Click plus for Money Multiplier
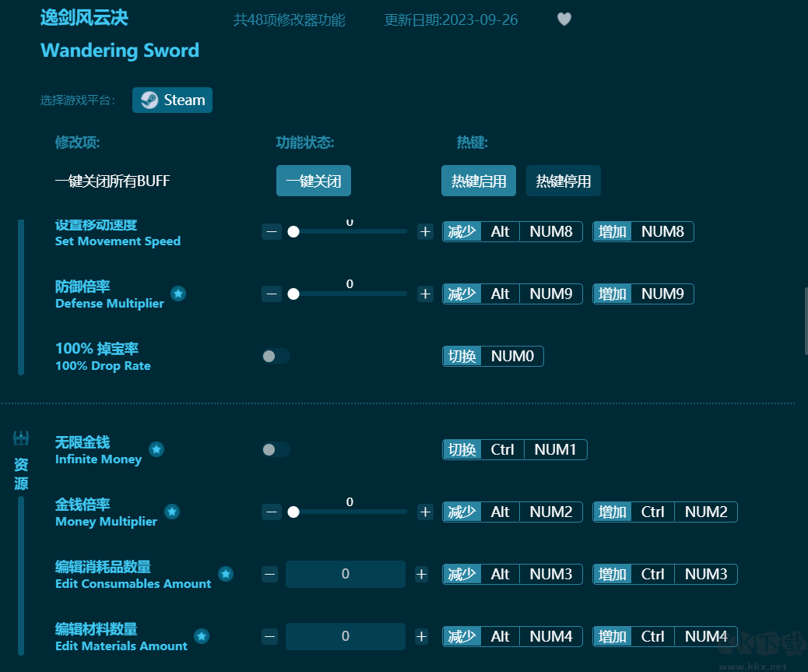 coord(425,512)
